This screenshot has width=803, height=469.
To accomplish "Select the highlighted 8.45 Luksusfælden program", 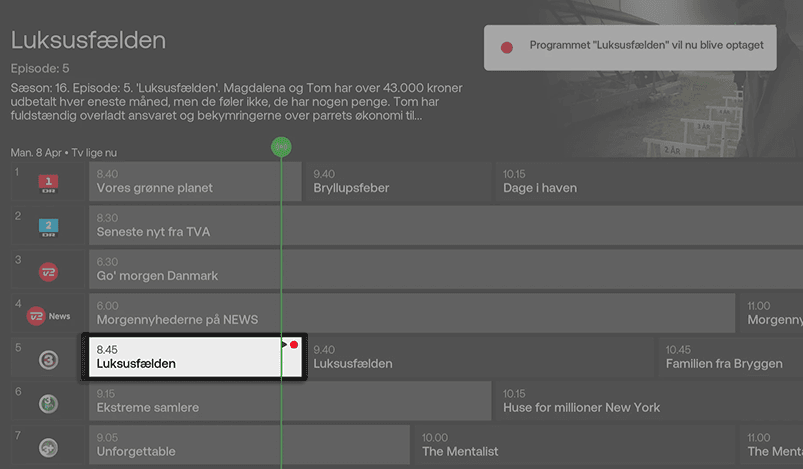I will [195, 357].
